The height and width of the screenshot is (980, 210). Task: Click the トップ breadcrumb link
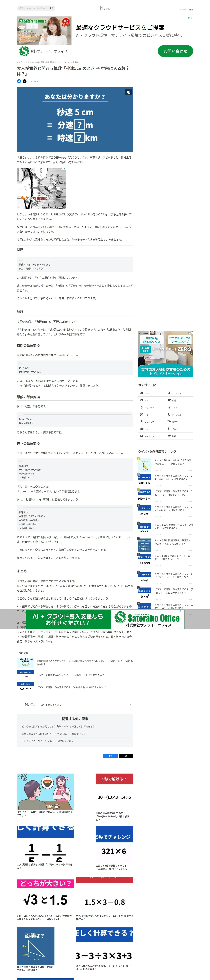[x=19, y=62]
